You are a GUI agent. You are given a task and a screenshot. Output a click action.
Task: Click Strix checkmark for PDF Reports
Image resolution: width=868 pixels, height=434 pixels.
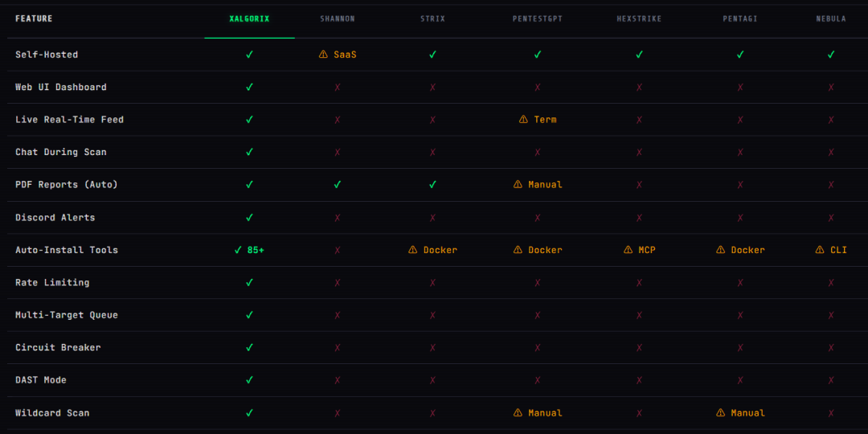click(432, 185)
